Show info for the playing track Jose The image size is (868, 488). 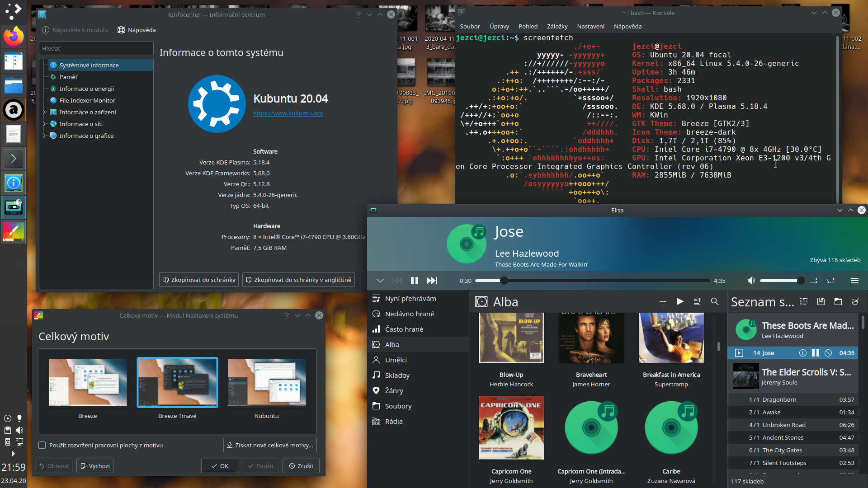pyautogui.click(x=802, y=353)
